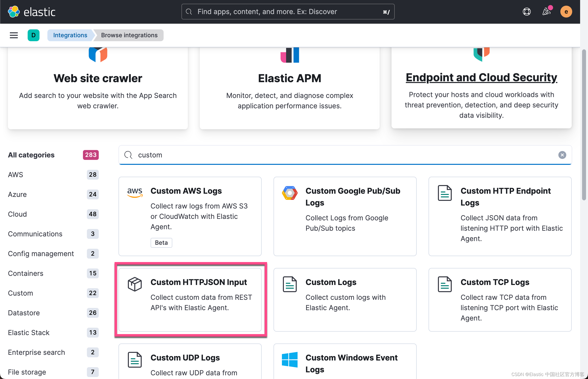The image size is (588, 379).
Task: Open the user profile avatar marked e
Action: pyautogui.click(x=566, y=11)
